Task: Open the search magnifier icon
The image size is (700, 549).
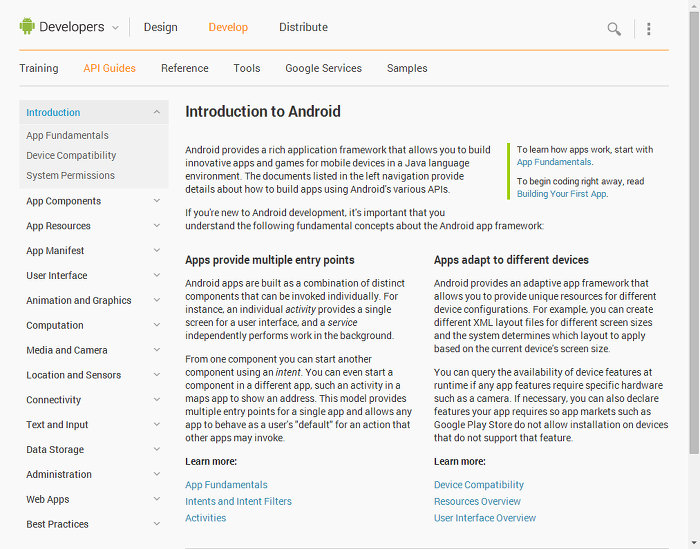Action: pyautogui.click(x=614, y=29)
